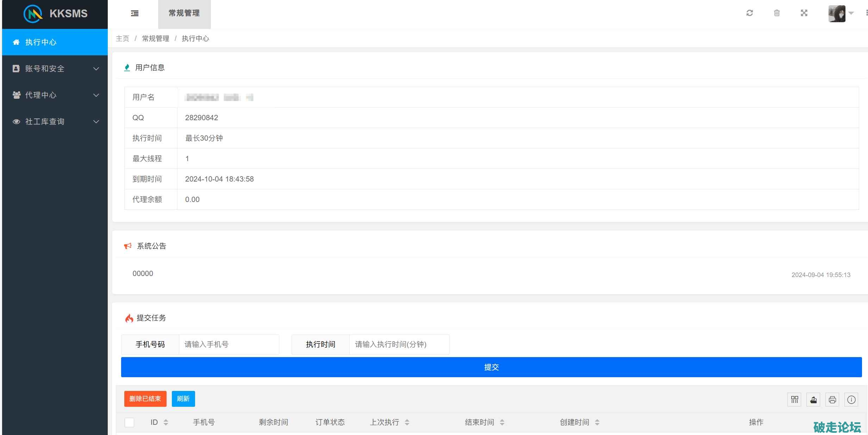868x435 pixels.
Task: Expand 账号和安全 sidebar menu
Action: point(55,69)
